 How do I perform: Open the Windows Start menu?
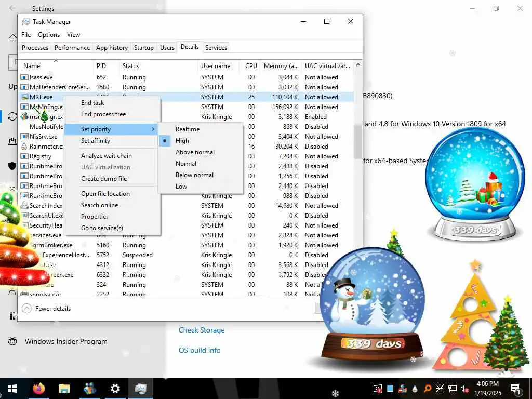(x=12, y=389)
